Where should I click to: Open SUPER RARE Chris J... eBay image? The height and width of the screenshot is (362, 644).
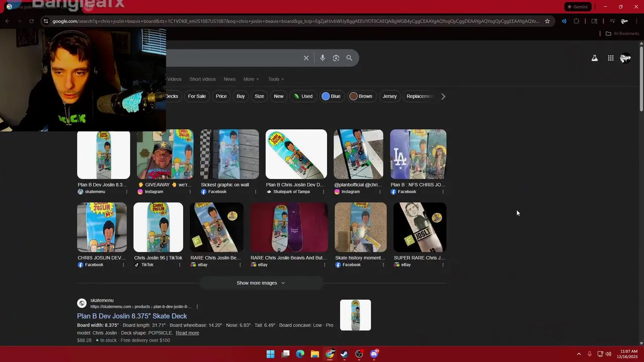[x=420, y=227]
